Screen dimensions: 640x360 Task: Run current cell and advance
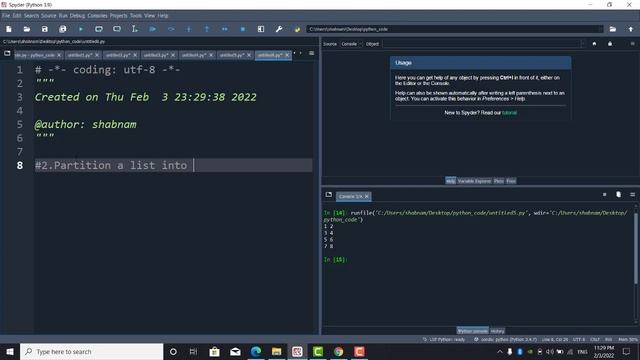click(117, 29)
